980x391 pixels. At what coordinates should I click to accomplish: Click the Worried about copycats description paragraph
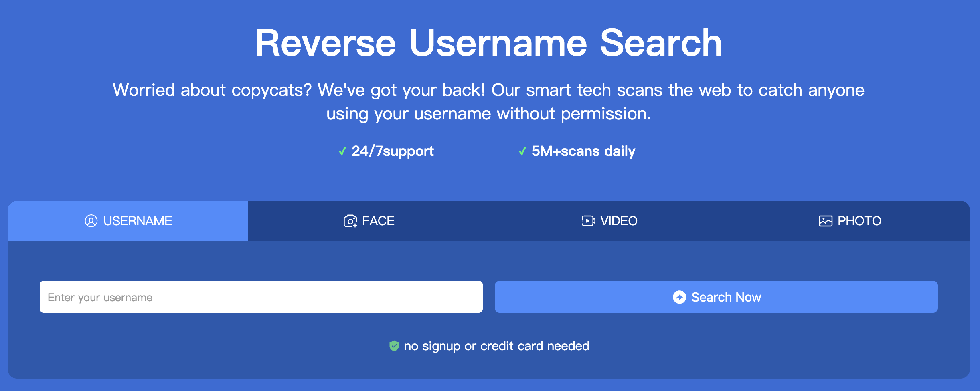click(488, 102)
